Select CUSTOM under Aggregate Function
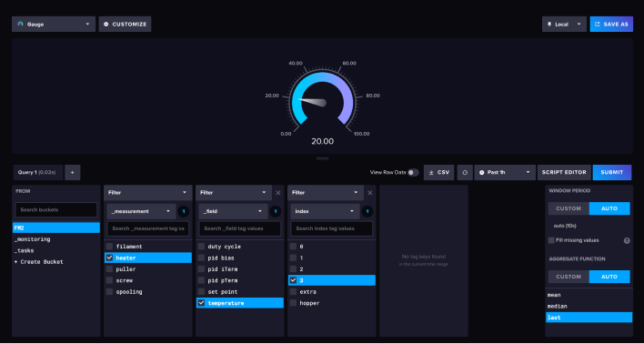 569,277
